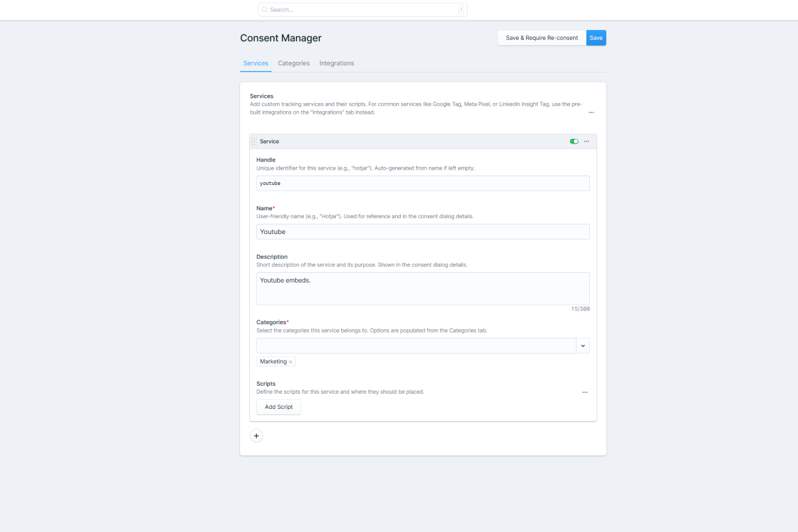Grab the Service drag handle
The image size is (798, 532).
pos(255,141)
